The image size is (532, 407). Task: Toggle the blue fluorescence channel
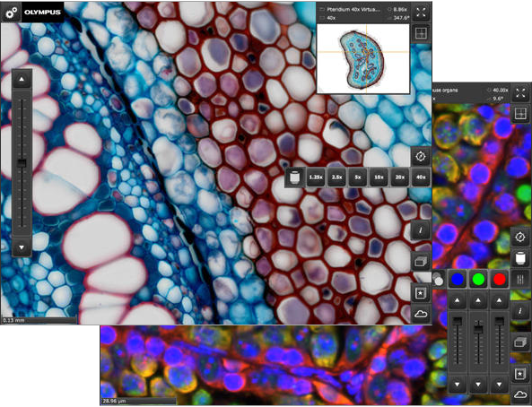(x=457, y=279)
